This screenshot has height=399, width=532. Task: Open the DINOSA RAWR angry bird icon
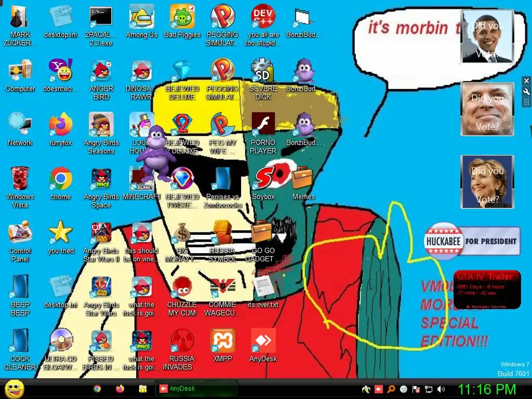pos(141,80)
